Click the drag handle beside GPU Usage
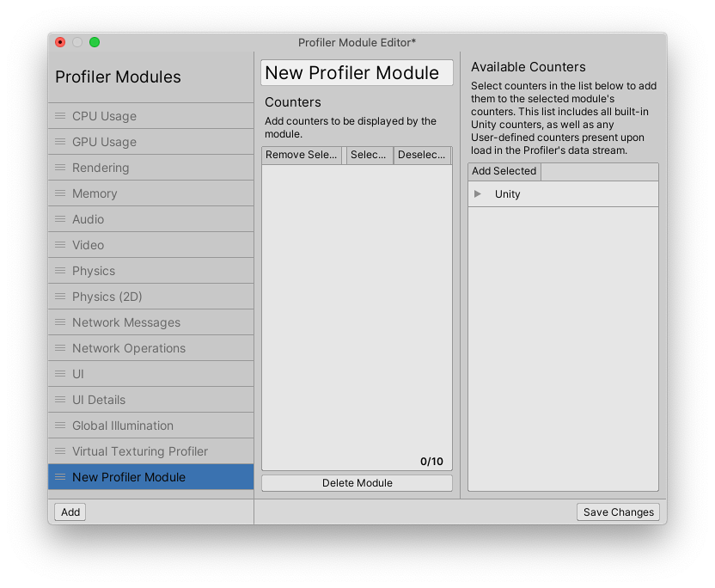 tap(59, 142)
